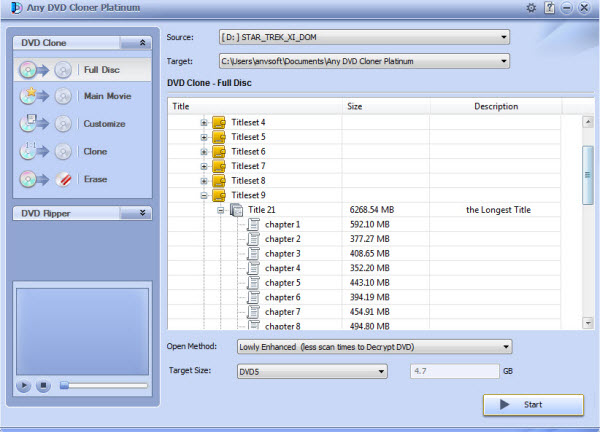Viewport: 600px width, 432px height.
Task: Select Clone 1:1 copy mode
Action: pos(82,152)
